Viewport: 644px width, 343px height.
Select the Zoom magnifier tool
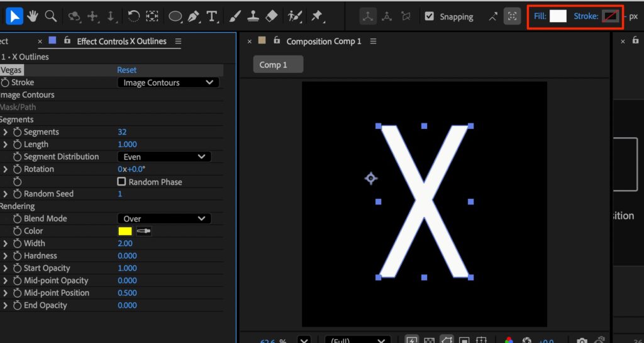pyautogui.click(x=50, y=16)
